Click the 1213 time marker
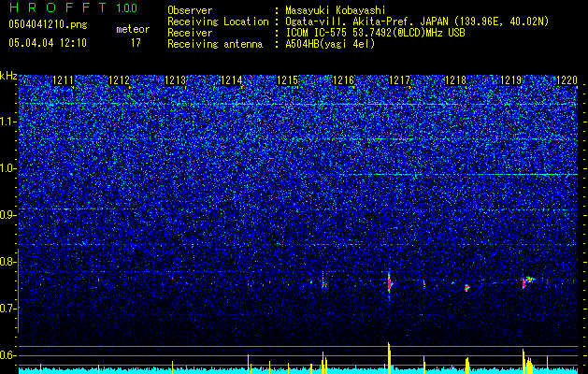 point(175,80)
